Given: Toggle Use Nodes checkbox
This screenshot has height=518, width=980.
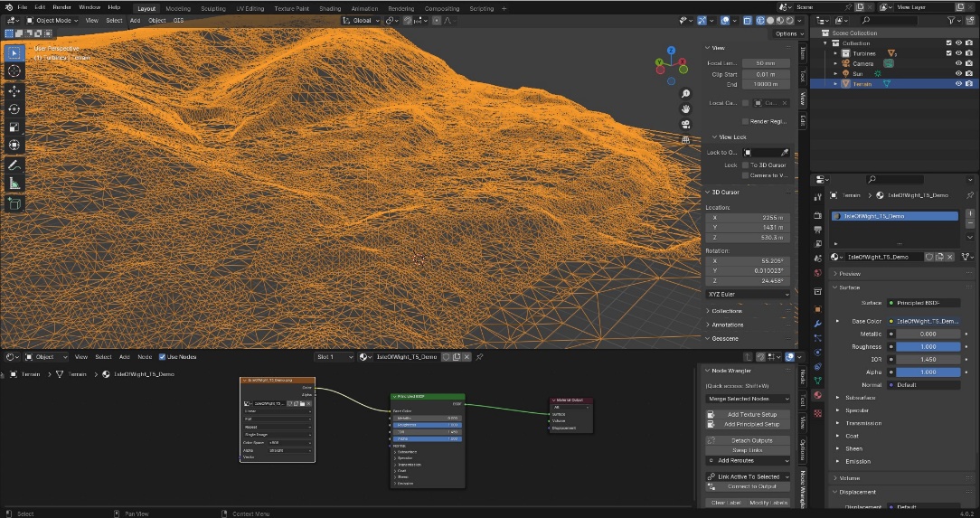Looking at the screenshot, I should [x=163, y=357].
